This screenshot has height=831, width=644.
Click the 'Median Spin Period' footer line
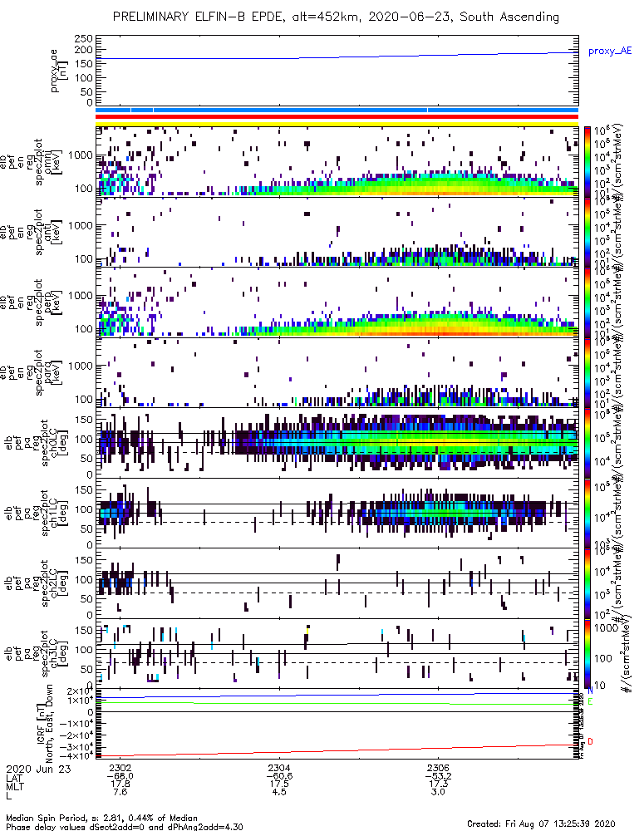coord(101,818)
